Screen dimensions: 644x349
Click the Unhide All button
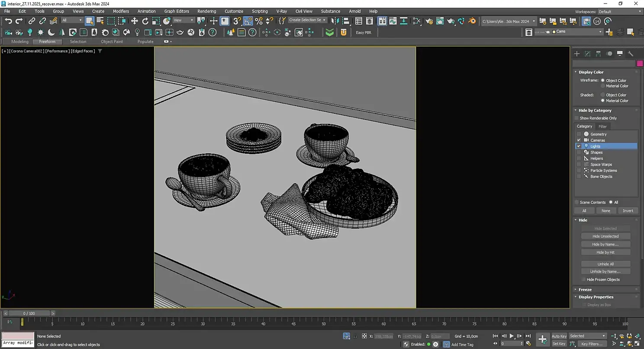click(x=605, y=264)
